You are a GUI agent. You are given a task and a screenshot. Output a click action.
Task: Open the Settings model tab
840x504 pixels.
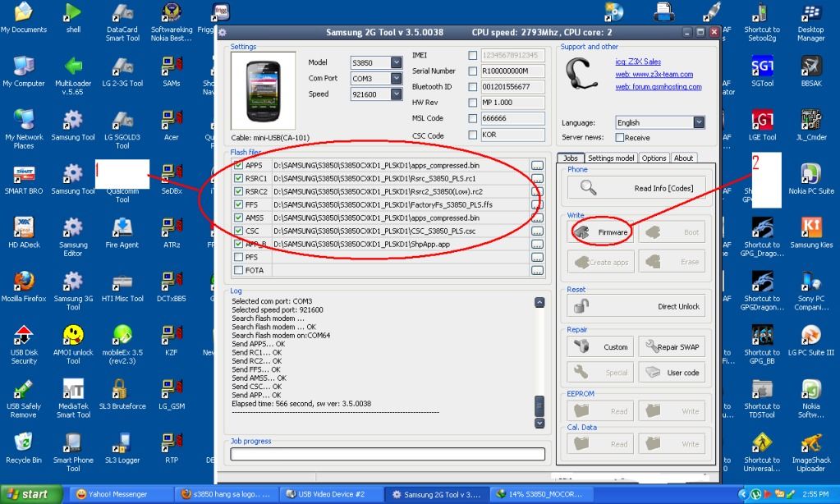click(x=611, y=158)
